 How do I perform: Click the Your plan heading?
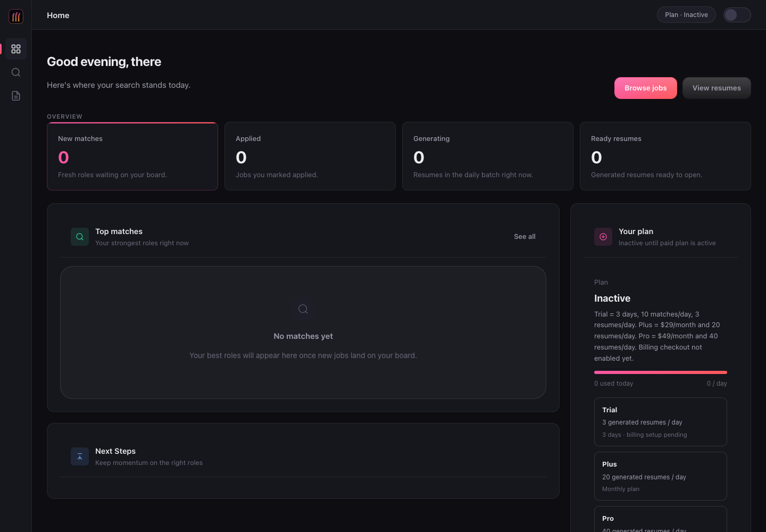pyautogui.click(x=636, y=231)
